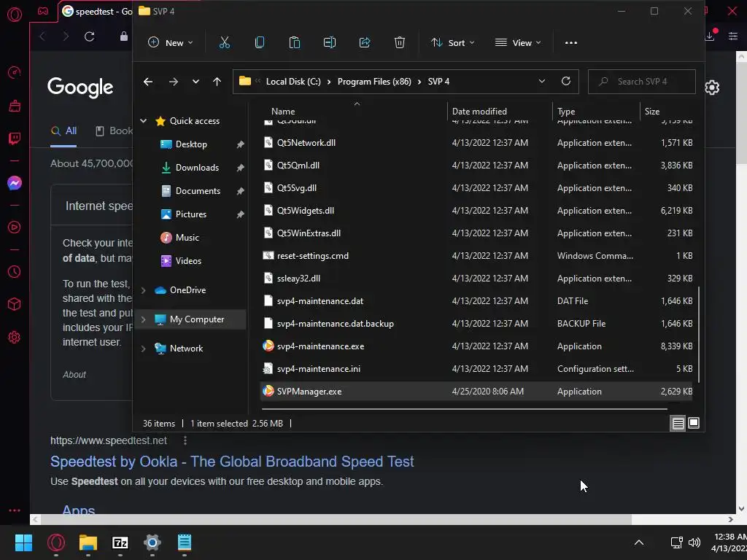Go back with Explorer's back arrow
Screen dimensions: 747x560
pyautogui.click(x=148, y=82)
